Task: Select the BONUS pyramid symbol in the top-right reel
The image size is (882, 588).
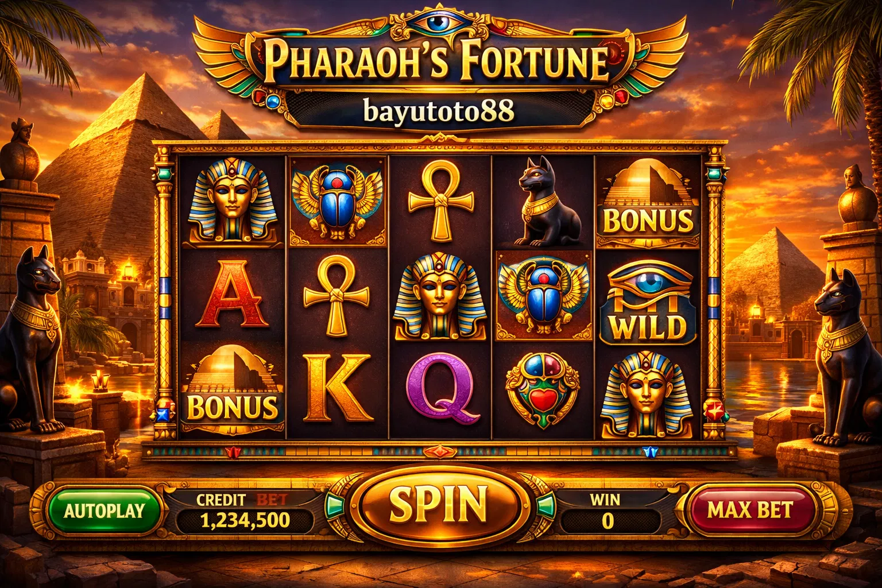Action: (x=648, y=204)
